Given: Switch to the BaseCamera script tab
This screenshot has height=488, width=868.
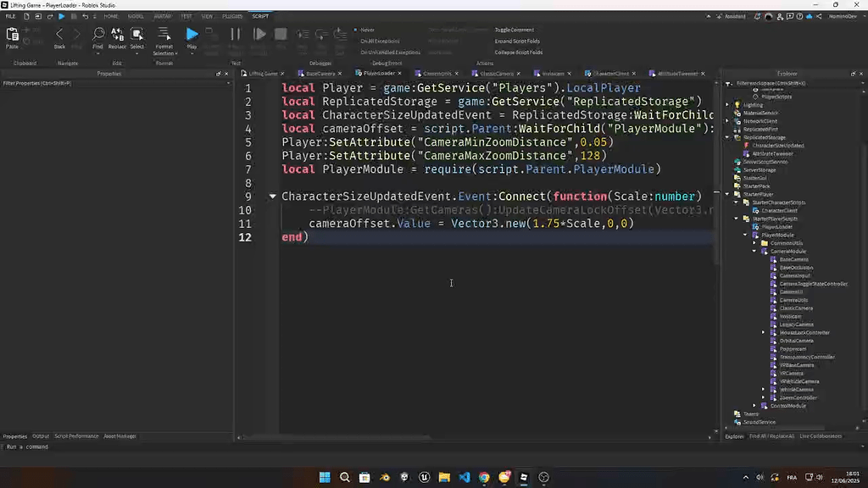Looking at the screenshot, I should (320, 74).
